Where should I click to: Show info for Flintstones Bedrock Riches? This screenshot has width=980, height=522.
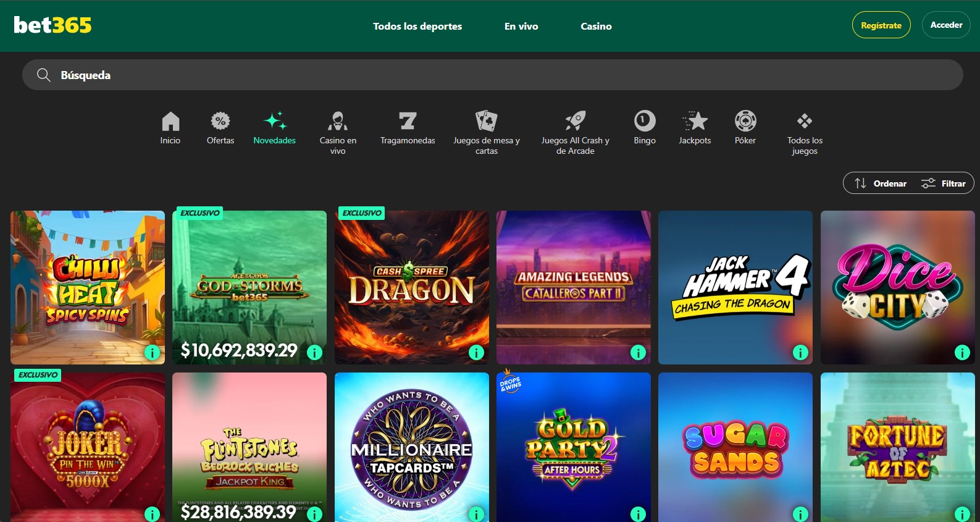click(x=314, y=514)
